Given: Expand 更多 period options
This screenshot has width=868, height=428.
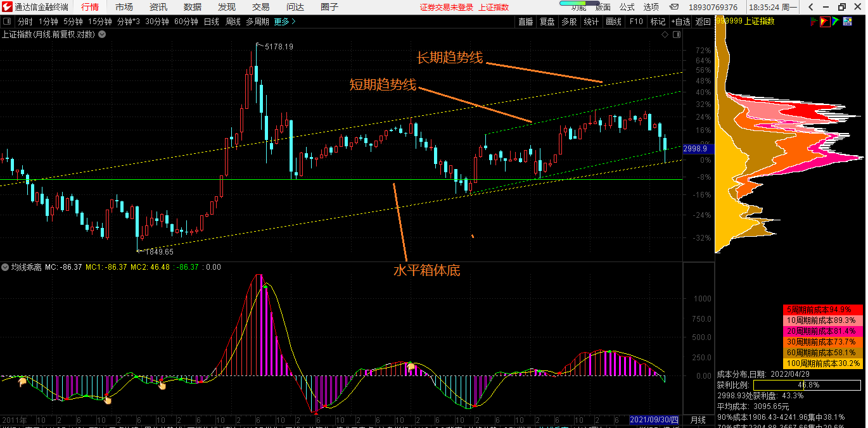Looking at the screenshot, I should [x=284, y=21].
